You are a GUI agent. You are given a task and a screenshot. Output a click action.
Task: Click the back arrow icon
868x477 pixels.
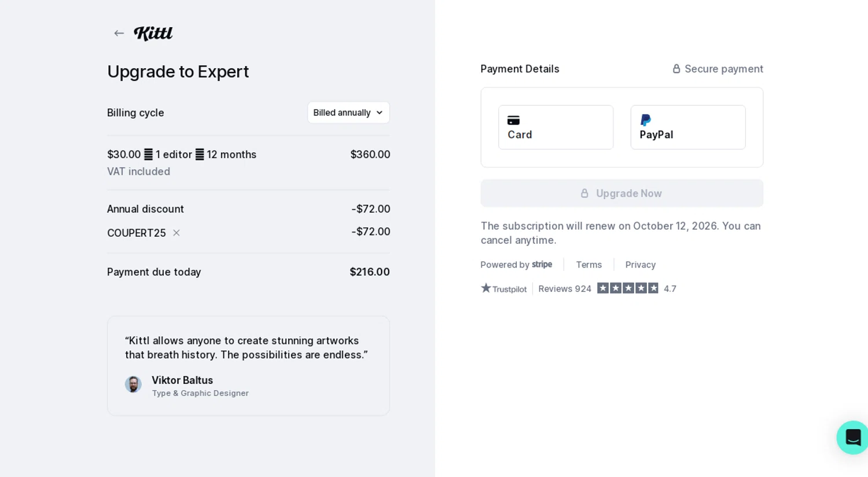coord(119,34)
